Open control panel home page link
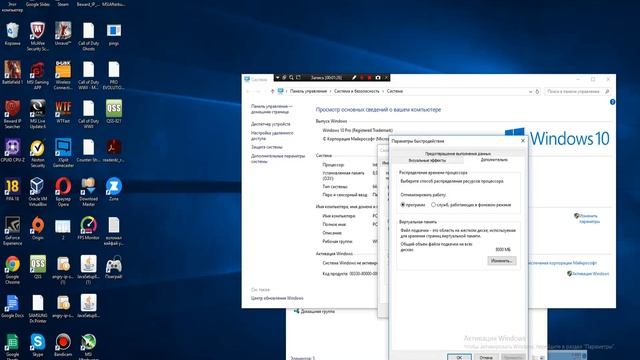Image resolution: width=640 pixels, height=360 pixels. coord(271,109)
